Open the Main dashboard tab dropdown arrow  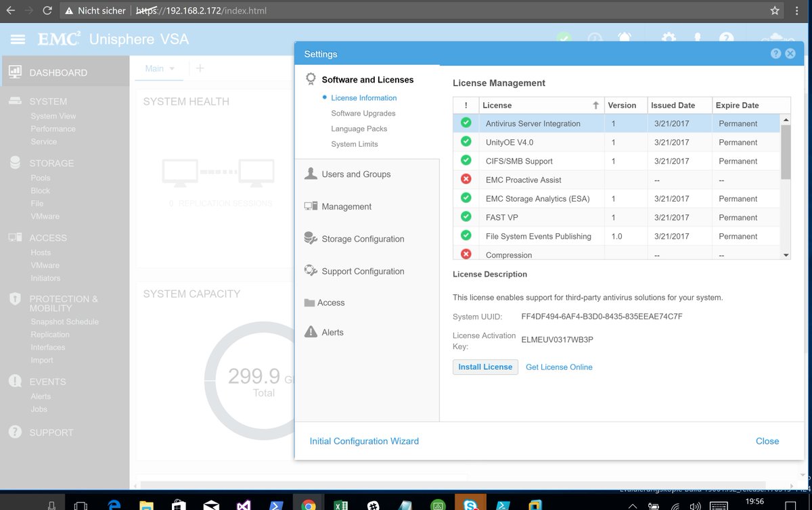(x=172, y=68)
